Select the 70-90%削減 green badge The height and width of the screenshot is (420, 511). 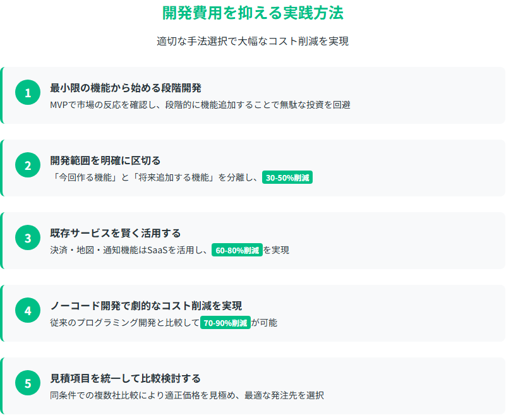(225, 323)
